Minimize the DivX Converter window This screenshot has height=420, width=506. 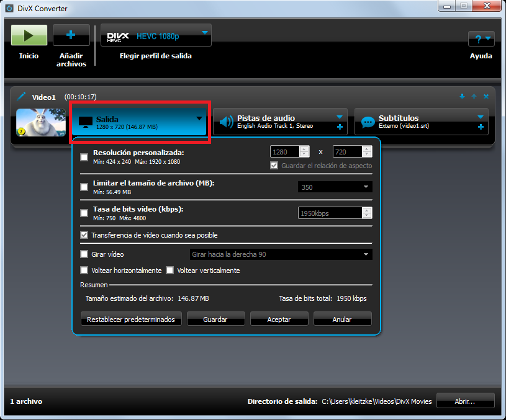pyautogui.click(x=447, y=6)
